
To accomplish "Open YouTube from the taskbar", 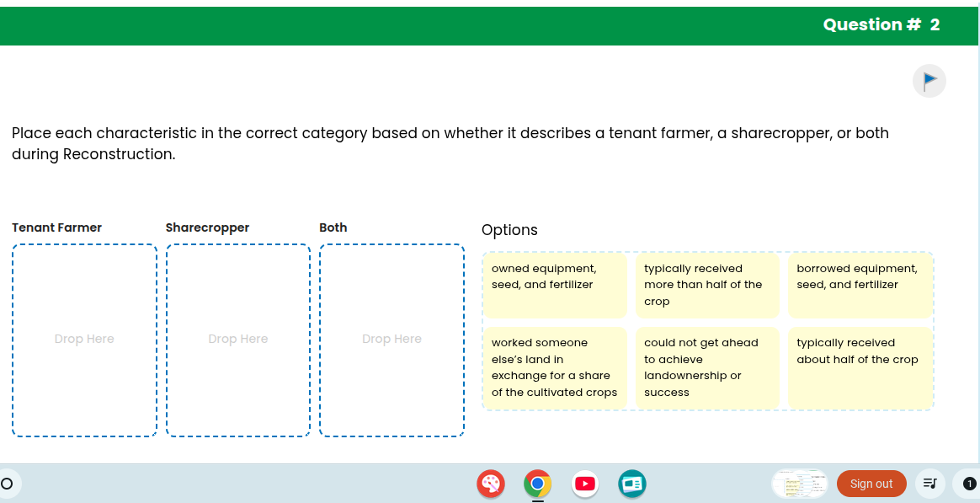I will [584, 484].
